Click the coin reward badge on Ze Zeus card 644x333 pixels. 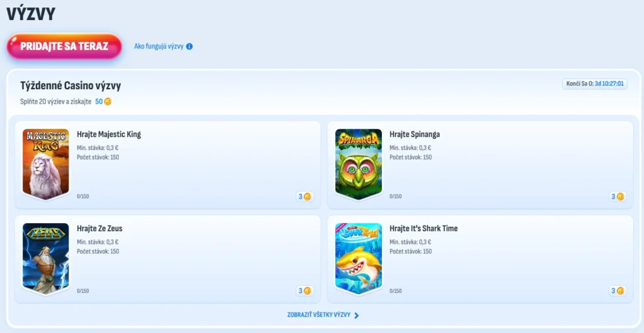[x=305, y=291]
